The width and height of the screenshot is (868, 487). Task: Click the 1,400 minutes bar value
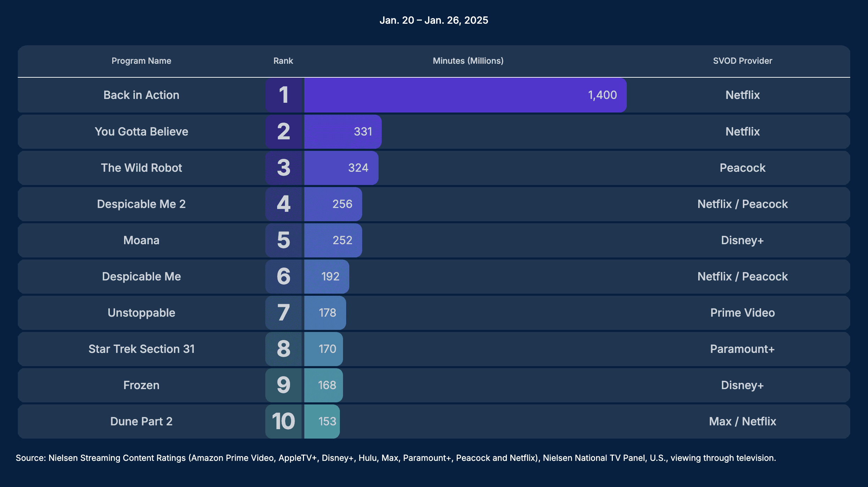point(602,95)
